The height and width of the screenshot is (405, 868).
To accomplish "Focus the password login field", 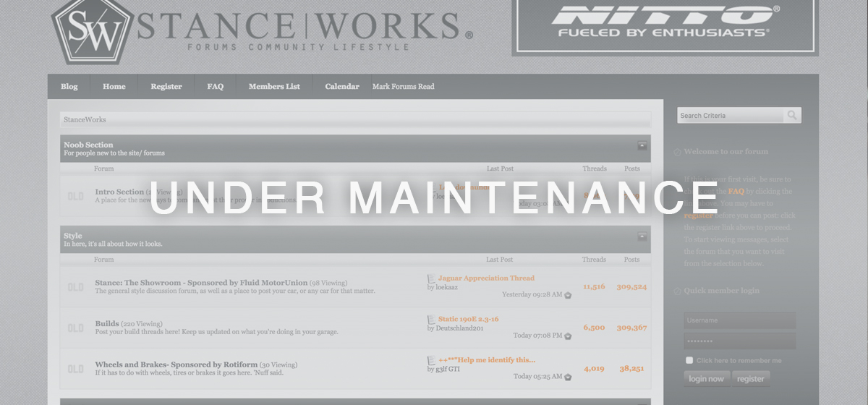I will (739, 341).
